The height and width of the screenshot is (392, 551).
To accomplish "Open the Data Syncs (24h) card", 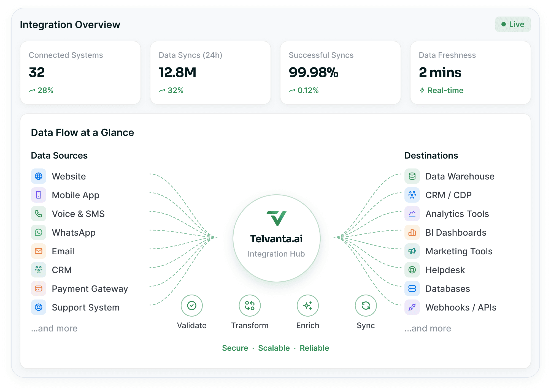I will pos(210,73).
